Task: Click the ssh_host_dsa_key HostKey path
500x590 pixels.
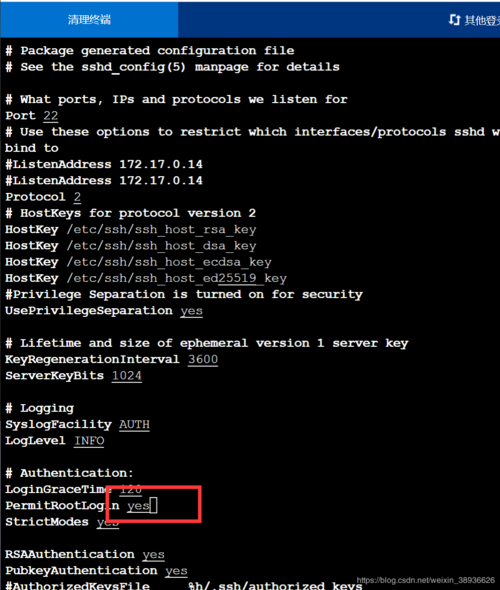Action: pyautogui.click(x=161, y=246)
